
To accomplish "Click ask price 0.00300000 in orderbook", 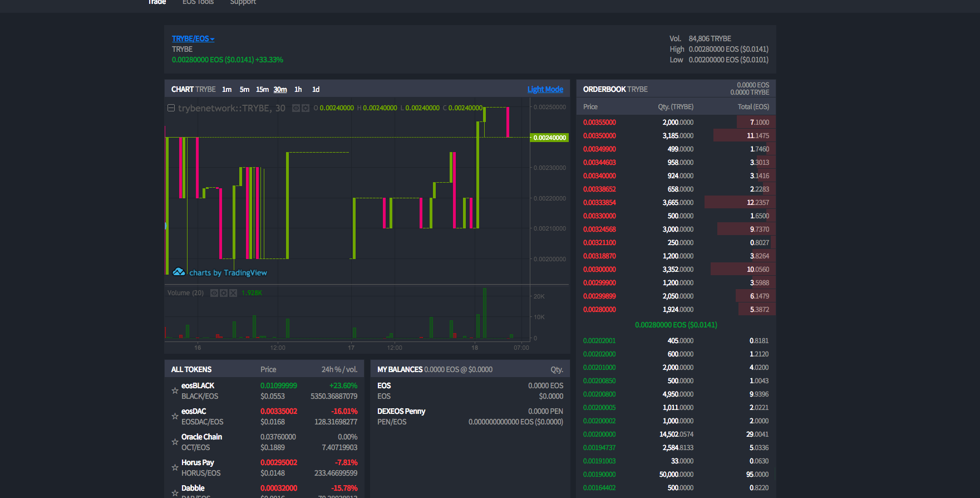I will coord(599,270).
